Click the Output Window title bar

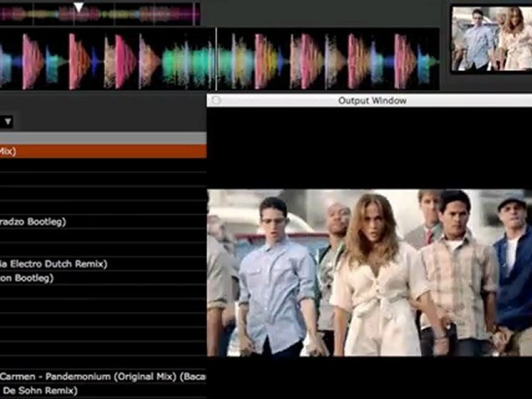click(x=370, y=101)
